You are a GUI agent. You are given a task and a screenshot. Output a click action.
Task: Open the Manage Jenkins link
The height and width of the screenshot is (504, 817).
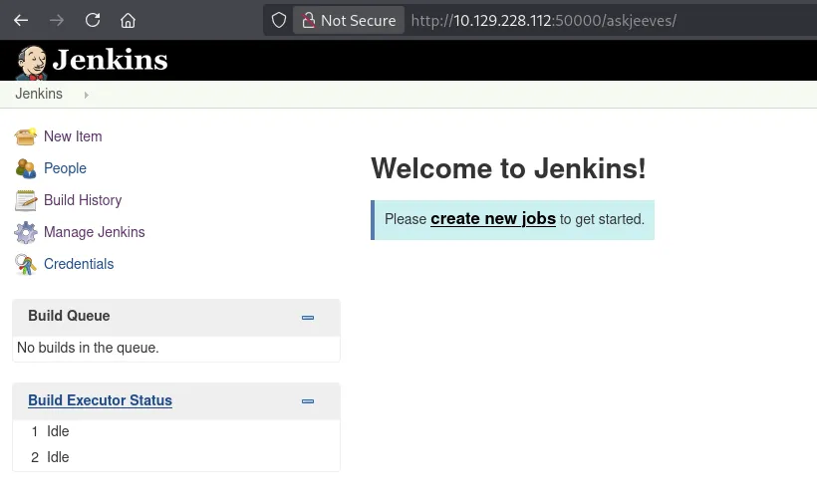tap(95, 232)
